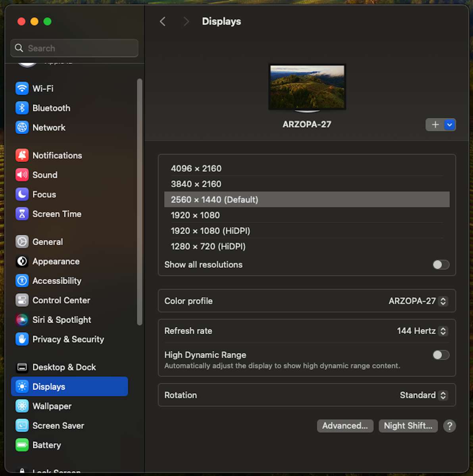473x476 pixels.
Task: Select the Screen Time hourglass icon
Action: tap(22, 213)
